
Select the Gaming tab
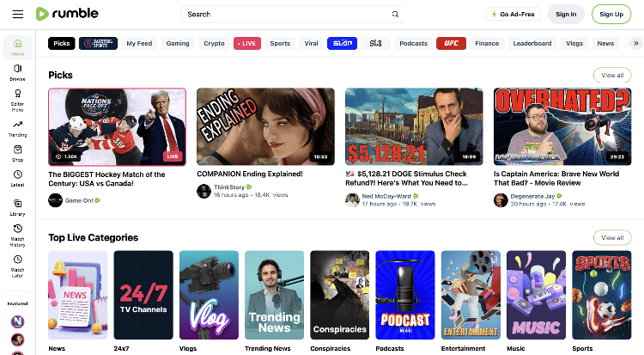(x=178, y=43)
